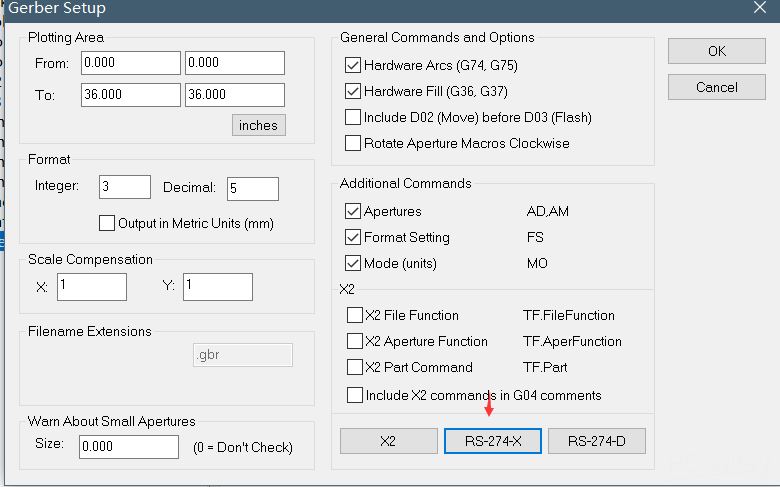
Task: Toggle Hardware Arcs (G74, G75) checkbox
Action: tap(353, 65)
